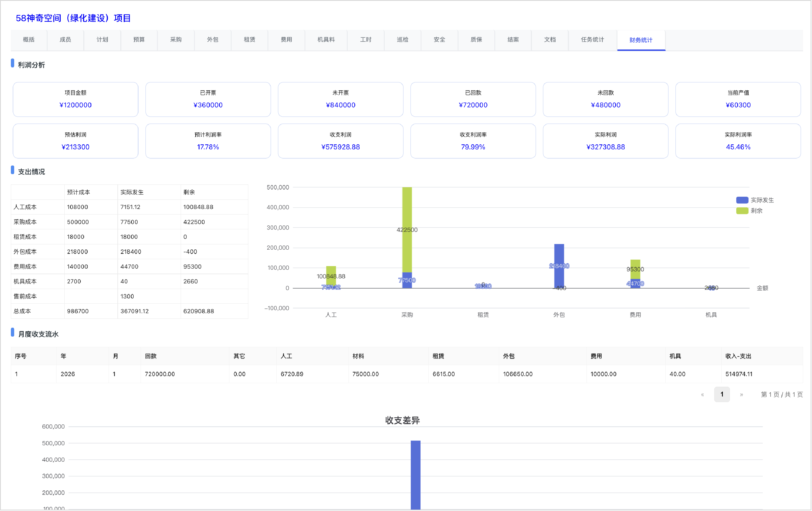
Task: Open the 结案 tab
Action: click(x=513, y=40)
